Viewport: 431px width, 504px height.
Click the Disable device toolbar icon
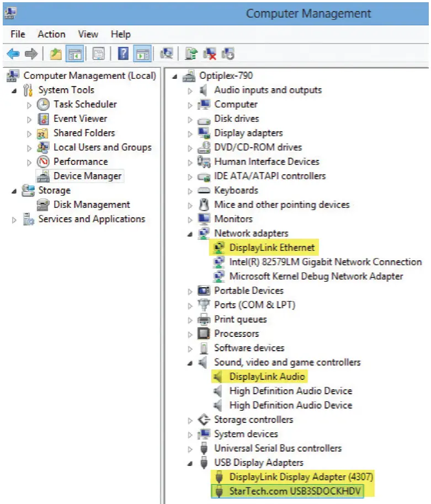228,53
